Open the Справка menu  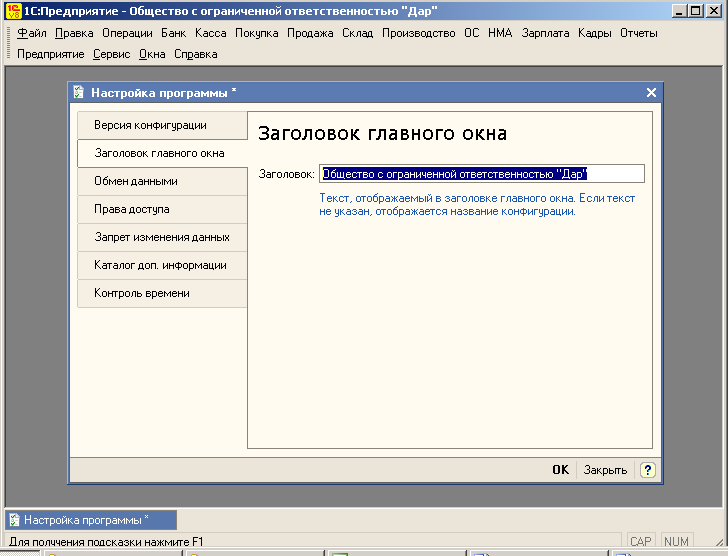195,54
